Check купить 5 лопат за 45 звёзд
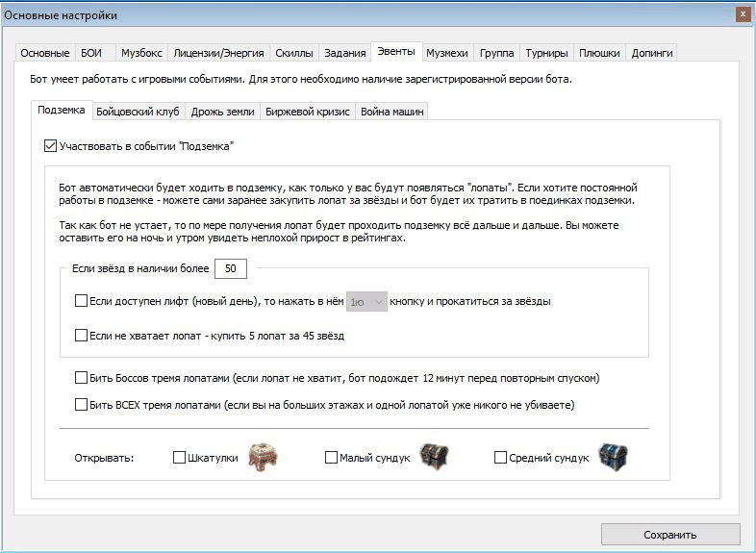This screenshot has height=553, width=756. click(81, 335)
